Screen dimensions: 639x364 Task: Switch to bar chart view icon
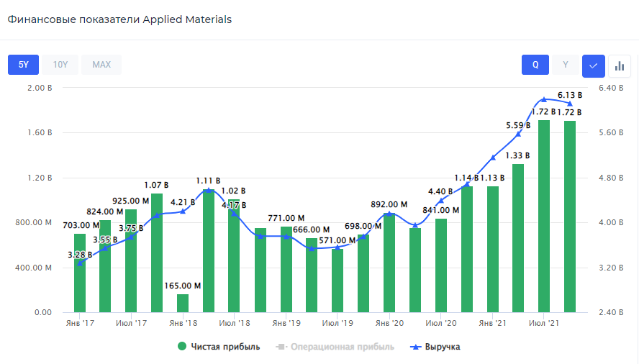click(619, 65)
